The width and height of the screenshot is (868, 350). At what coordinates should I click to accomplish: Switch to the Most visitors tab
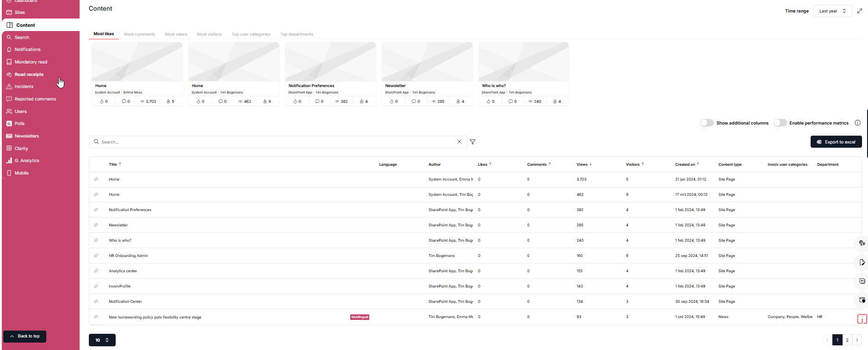pos(209,34)
